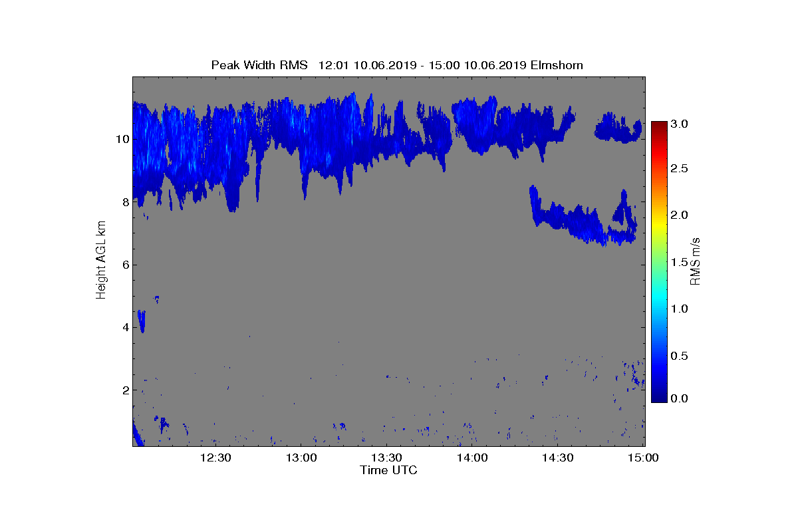Click the plot title 'Peak Width RMS'
This screenshot has width=798, height=532.
coord(259,65)
